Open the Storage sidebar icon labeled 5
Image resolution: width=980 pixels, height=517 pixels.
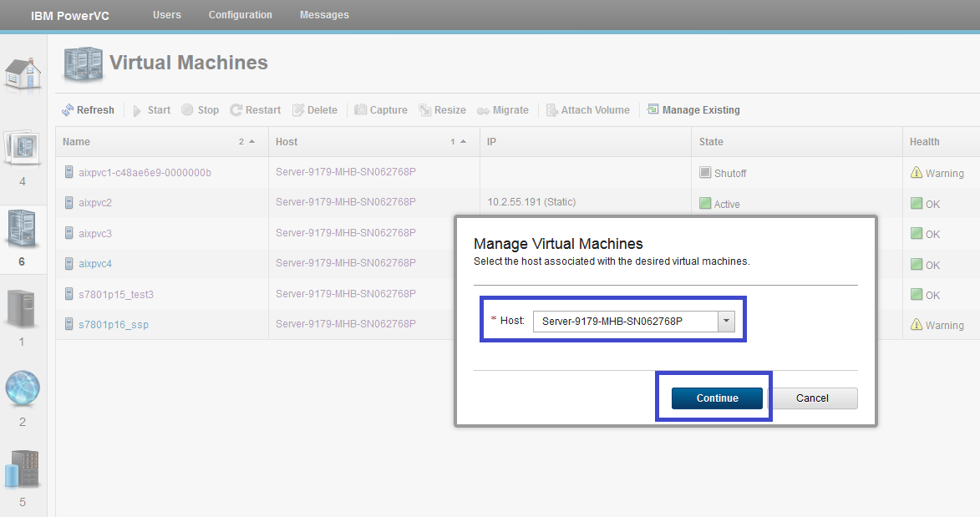tap(22, 469)
